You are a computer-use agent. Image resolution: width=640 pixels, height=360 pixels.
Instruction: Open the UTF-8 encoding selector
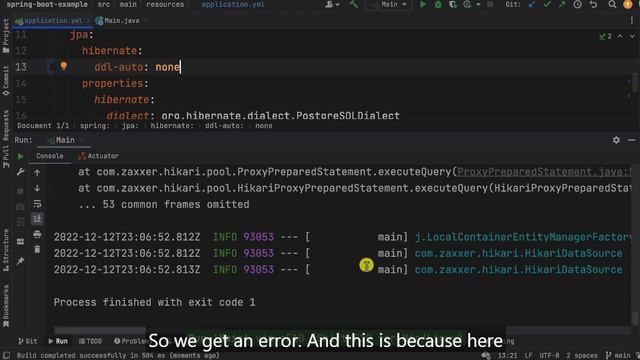click(x=549, y=356)
